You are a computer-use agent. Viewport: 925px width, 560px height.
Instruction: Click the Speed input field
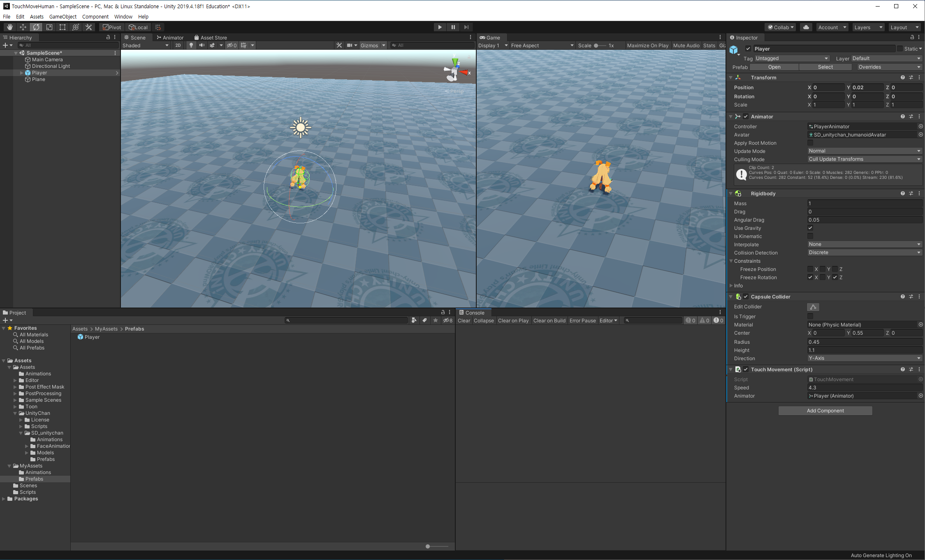[x=864, y=388]
